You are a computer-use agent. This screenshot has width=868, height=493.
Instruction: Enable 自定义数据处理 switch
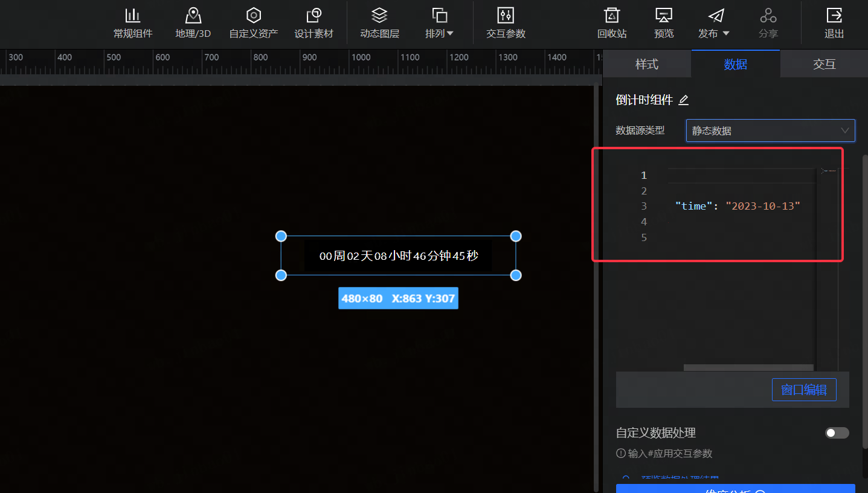(837, 433)
